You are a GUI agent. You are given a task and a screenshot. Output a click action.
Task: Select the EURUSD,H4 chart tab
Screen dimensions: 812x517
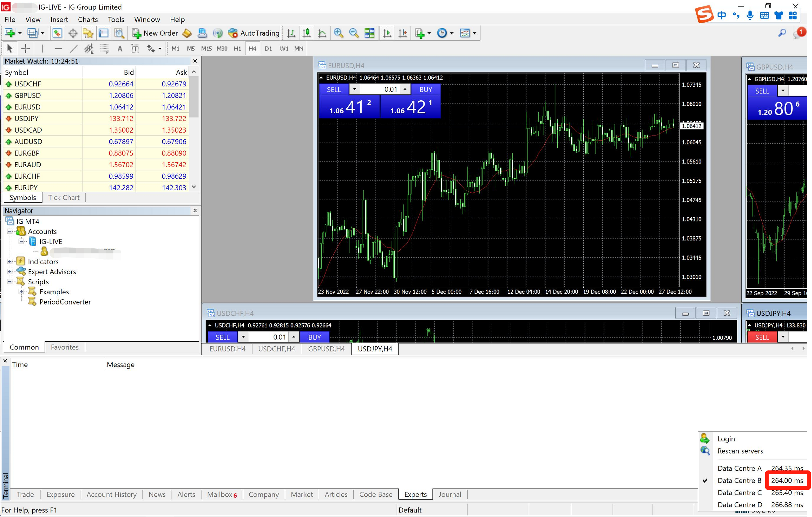pyautogui.click(x=227, y=349)
